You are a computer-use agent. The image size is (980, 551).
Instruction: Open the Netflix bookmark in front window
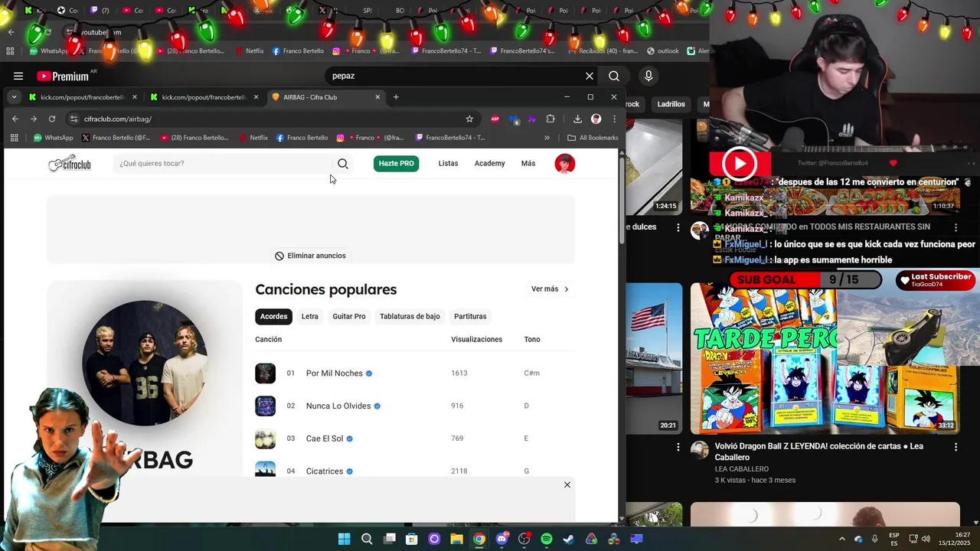(x=253, y=138)
